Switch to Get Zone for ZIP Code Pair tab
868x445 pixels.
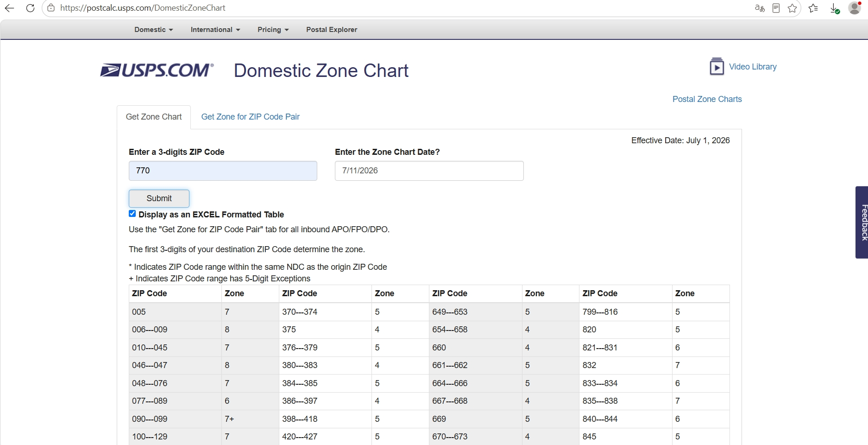[250, 117]
